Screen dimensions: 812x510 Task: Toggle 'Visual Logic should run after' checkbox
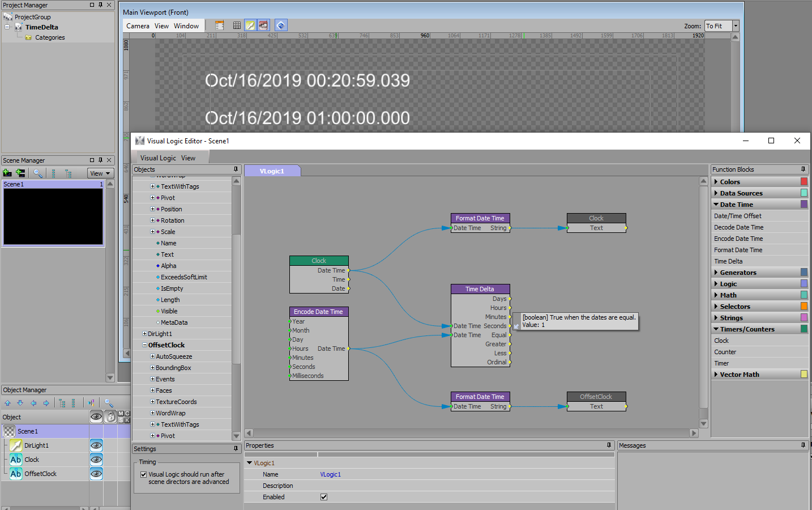144,474
